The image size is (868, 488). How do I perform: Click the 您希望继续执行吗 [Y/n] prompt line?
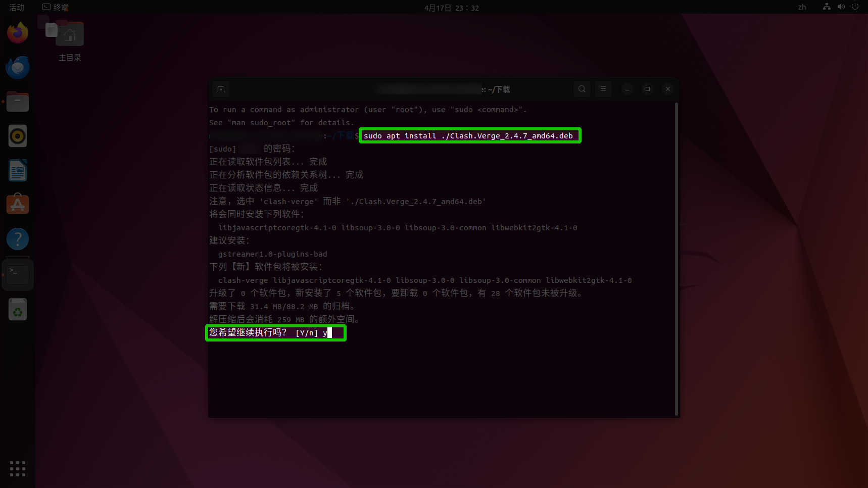[x=270, y=332]
